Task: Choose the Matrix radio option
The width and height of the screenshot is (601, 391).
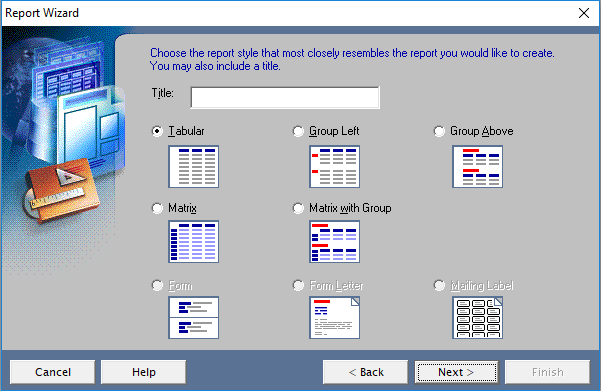Action: (x=157, y=208)
